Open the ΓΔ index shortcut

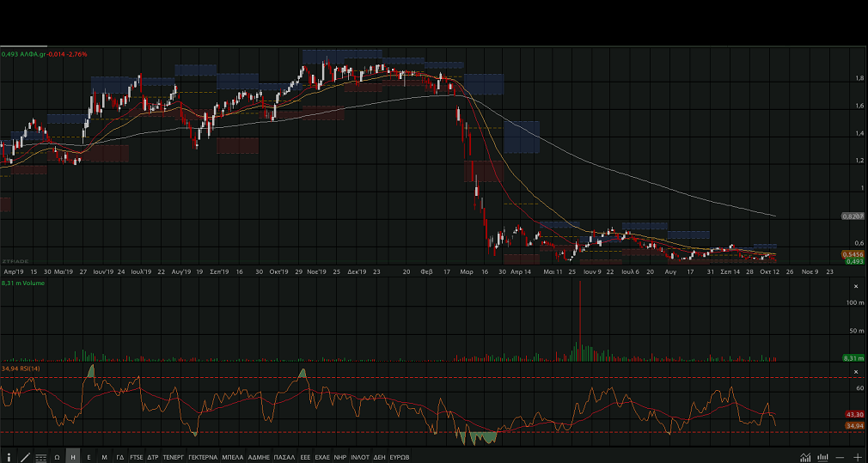point(120,457)
